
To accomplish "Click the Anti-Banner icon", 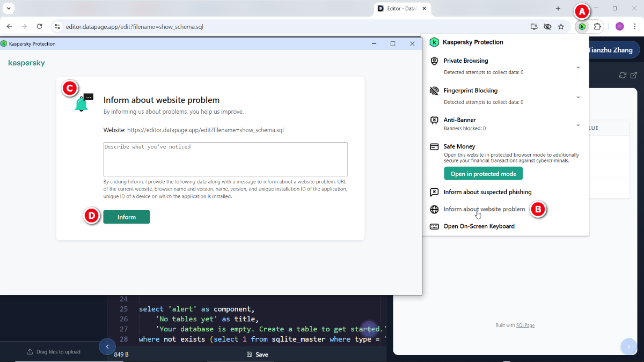I will pos(434,120).
